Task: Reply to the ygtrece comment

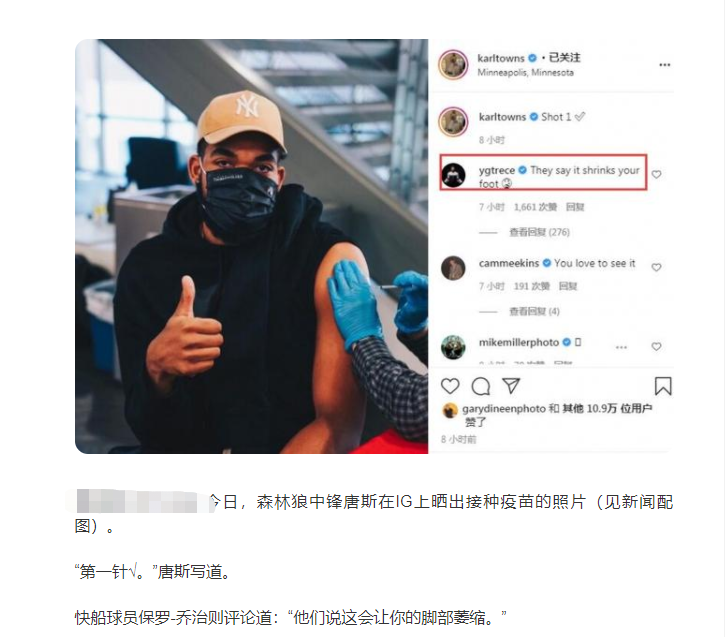Action: 575,207
